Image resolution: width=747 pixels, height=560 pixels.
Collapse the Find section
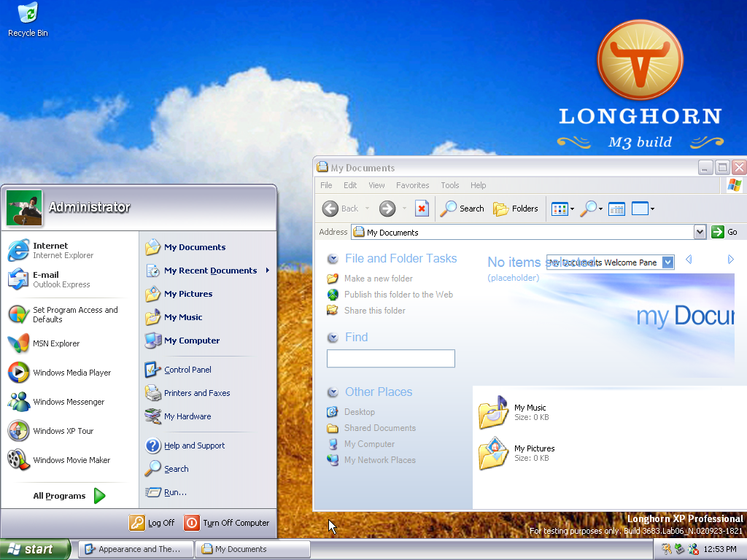(333, 338)
